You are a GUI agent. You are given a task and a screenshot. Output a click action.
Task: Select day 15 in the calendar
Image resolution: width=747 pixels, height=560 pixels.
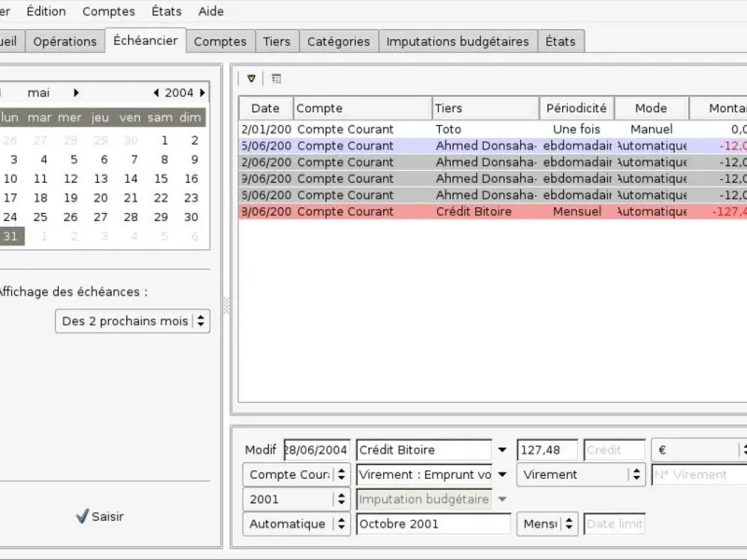pyautogui.click(x=161, y=178)
